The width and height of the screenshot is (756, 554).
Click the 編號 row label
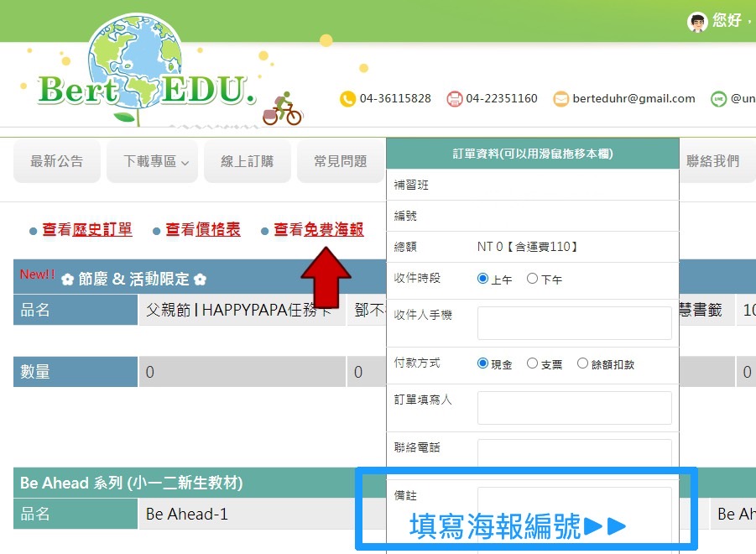405,216
